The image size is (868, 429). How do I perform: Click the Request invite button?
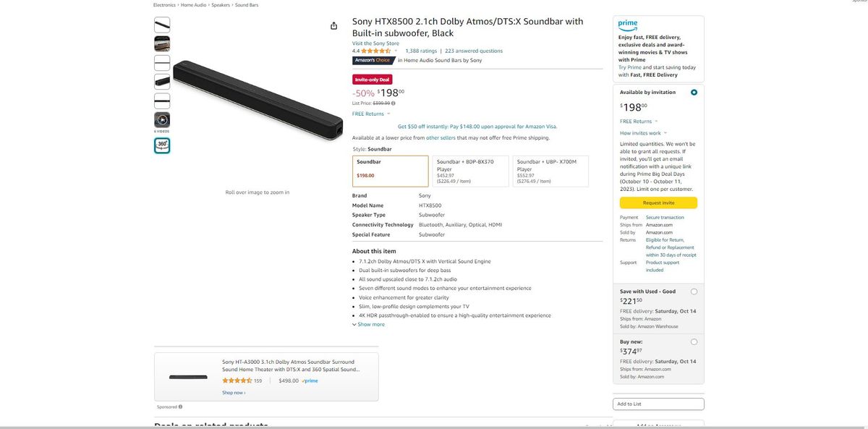click(658, 201)
